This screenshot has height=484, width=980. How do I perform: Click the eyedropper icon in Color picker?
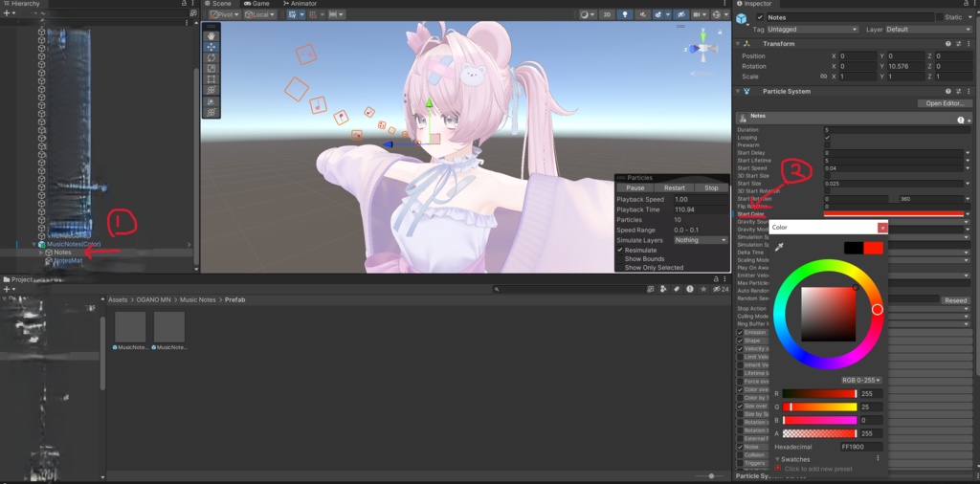[779, 248]
